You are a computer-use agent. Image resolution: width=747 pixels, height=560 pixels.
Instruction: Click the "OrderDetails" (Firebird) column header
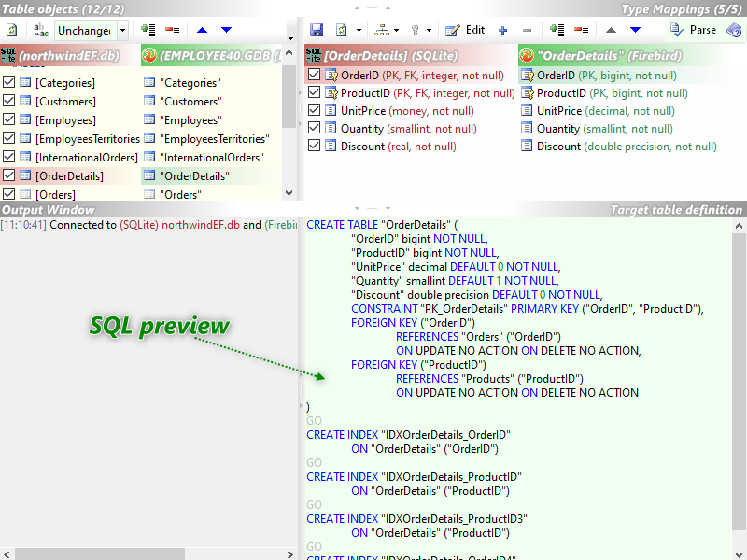(x=632, y=56)
